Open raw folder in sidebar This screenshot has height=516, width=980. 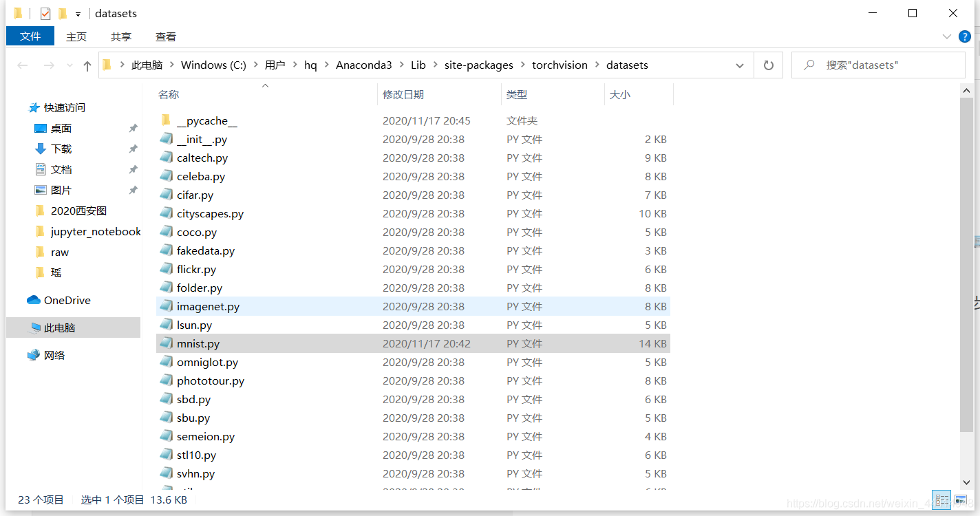(60, 252)
